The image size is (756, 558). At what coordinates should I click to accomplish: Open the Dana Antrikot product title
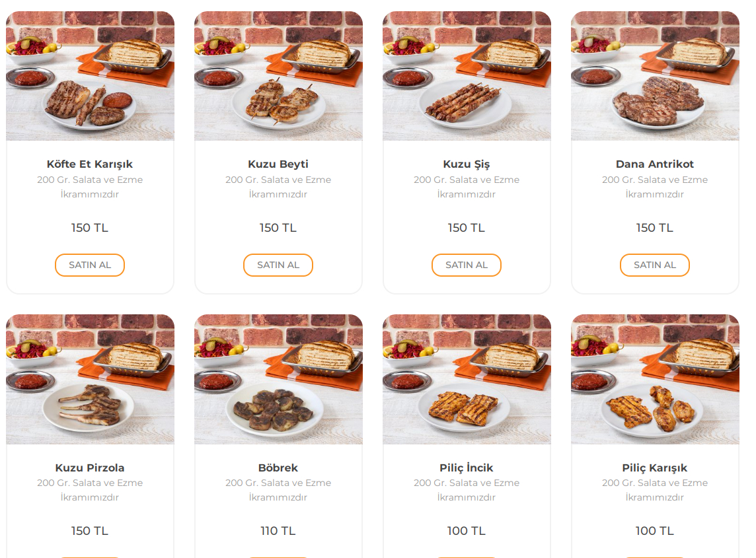[x=655, y=164]
